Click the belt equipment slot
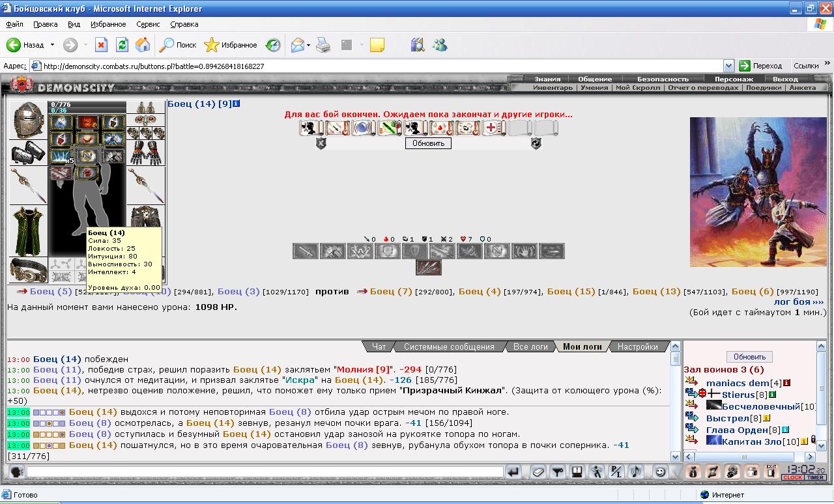 pos(29,270)
